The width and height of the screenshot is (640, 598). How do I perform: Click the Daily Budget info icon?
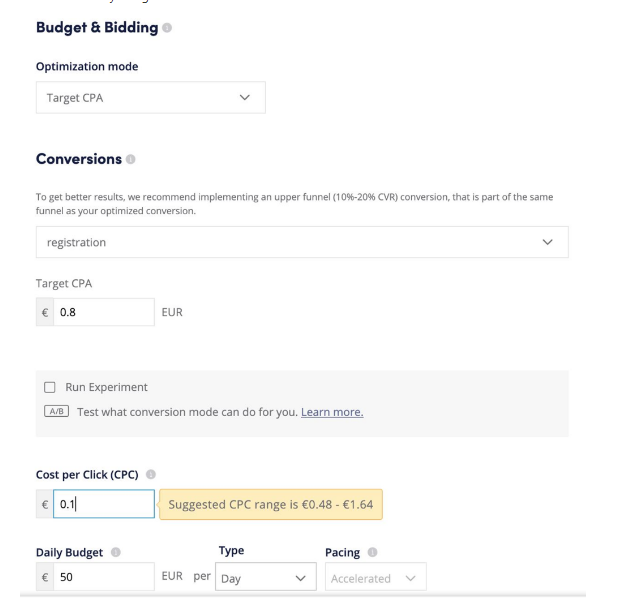[x=116, y=552]
